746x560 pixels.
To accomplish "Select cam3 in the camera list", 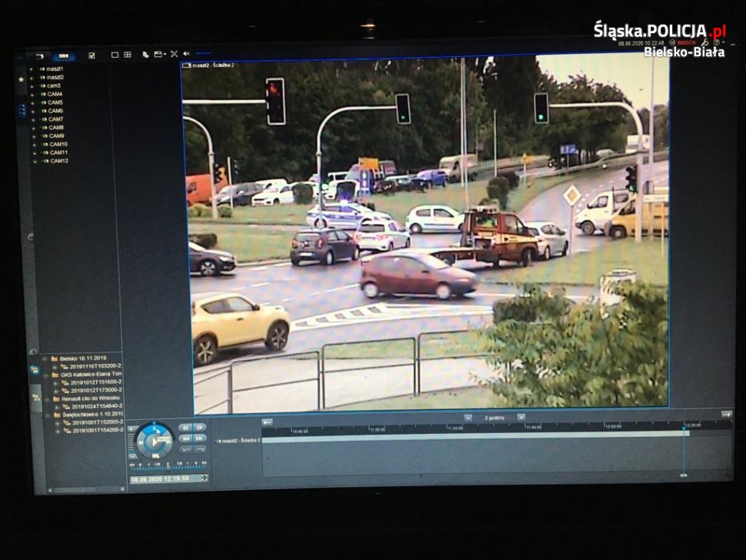I will pos(54,85).
